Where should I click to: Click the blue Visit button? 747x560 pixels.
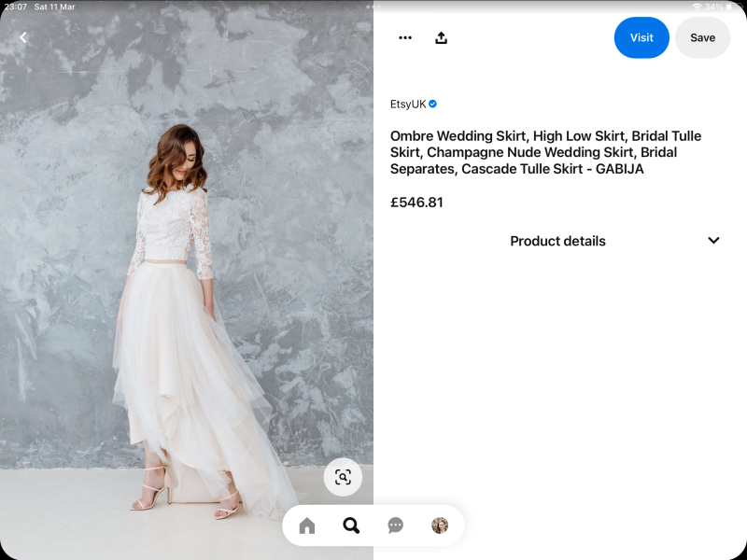click(x=641, y=38)
